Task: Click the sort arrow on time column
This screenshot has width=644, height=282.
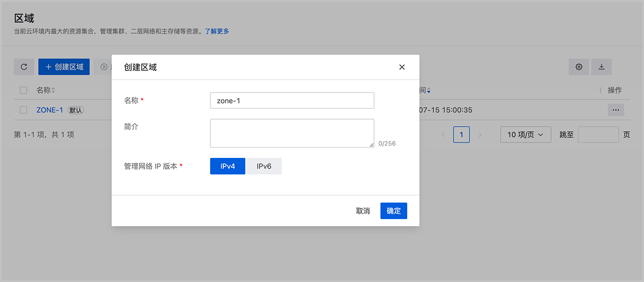Action: [x=429, y=91]
